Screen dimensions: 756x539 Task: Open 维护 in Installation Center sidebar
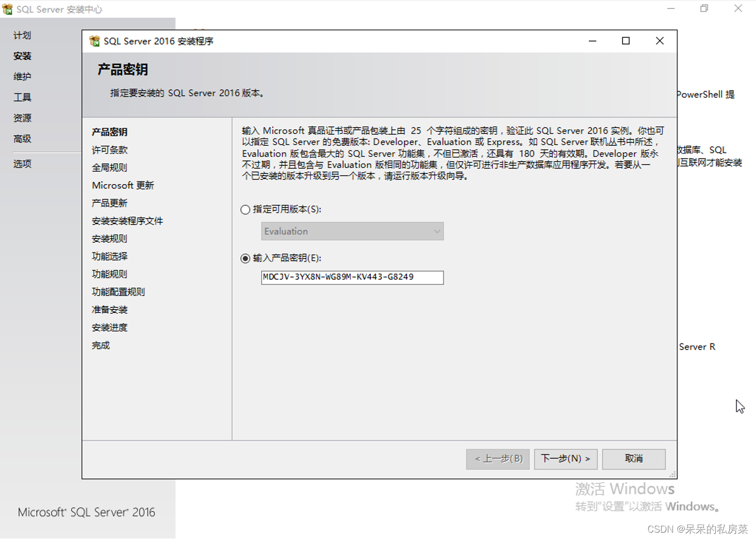(x=22, y=77)
